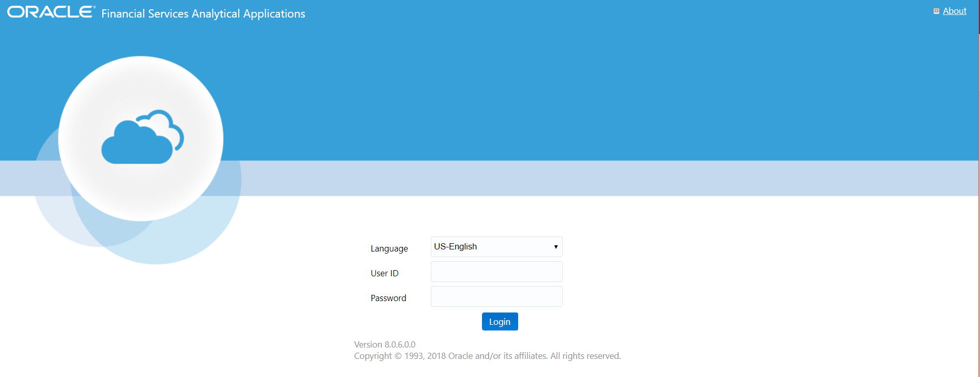Click the Oracle logo in header
The height and width of the screenshot is (377, 980).
click(51, 12)
